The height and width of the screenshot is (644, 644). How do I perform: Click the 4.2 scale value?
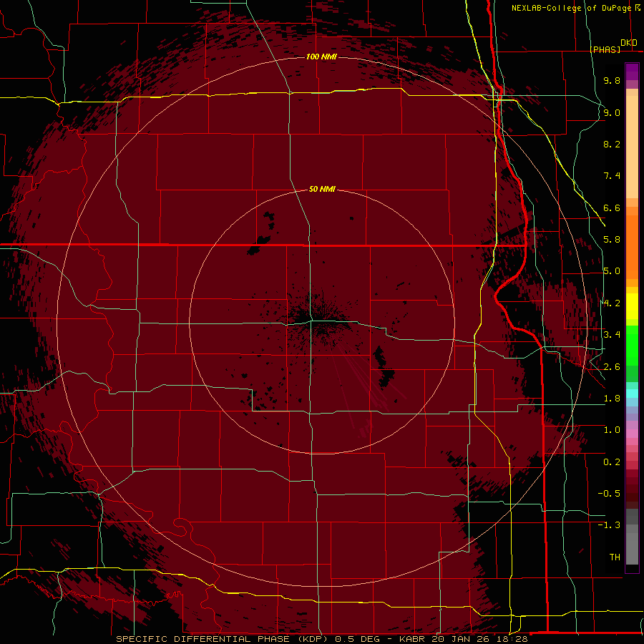612,303
